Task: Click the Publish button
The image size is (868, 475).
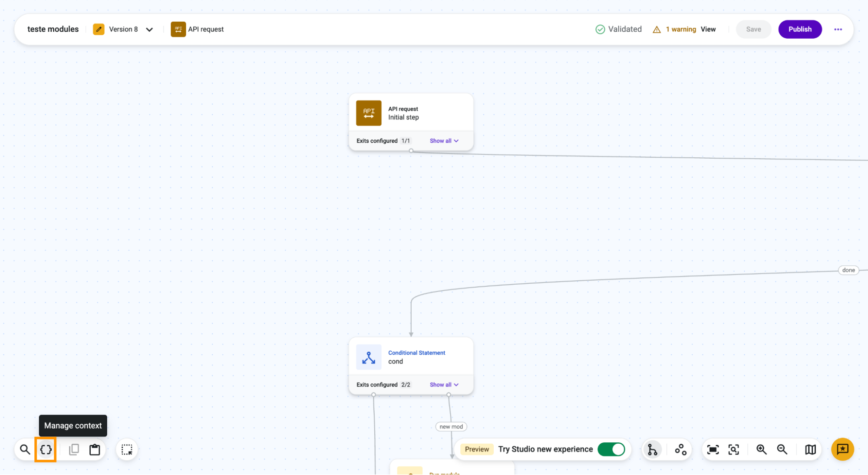Action: coord(800,29)
